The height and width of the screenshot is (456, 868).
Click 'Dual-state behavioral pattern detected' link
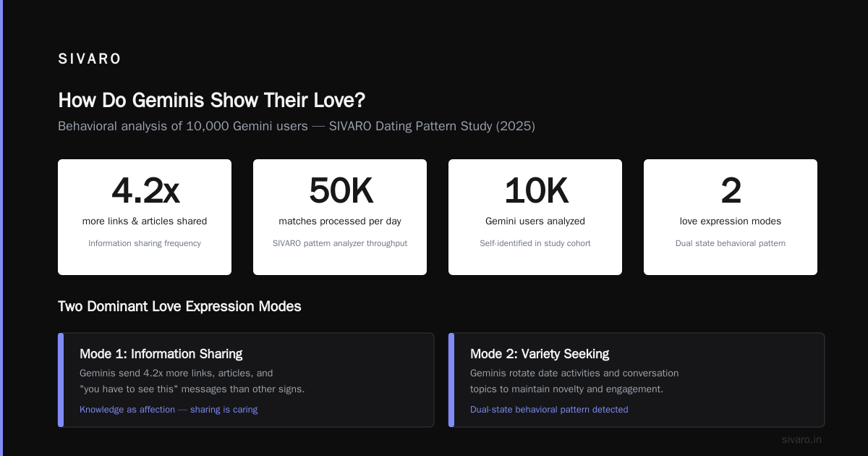coord(549,410)
